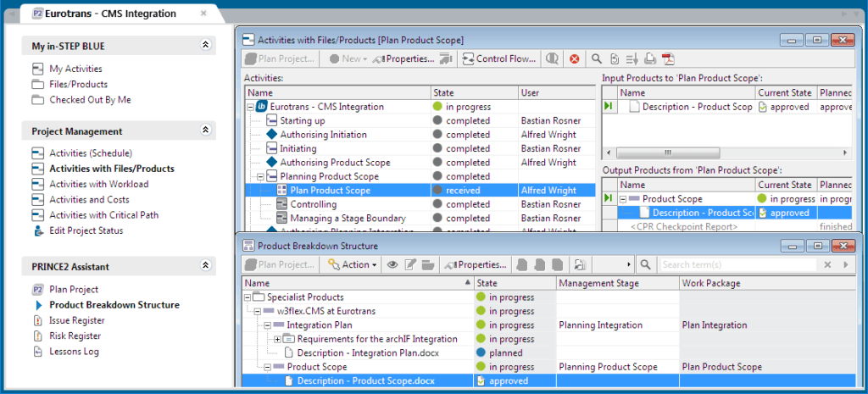
Task: Click the print icon in Activities toolbar
Action: tap(651, 58)
